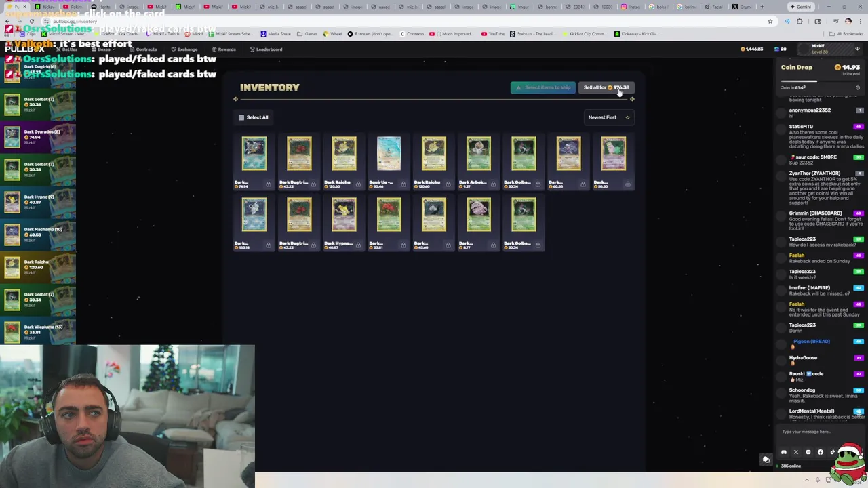Toggle lock on the 74.94 card
This screenshot has height=488, width=868.
point(268,184)
